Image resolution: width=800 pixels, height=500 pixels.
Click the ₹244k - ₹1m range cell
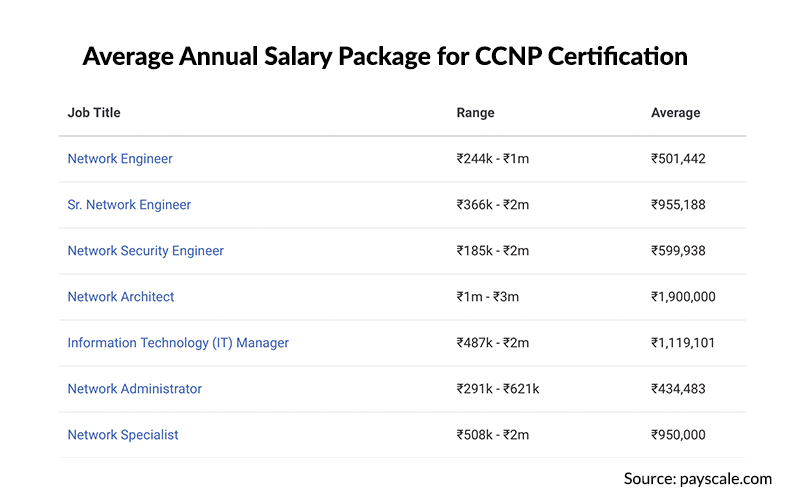[492, 159]
